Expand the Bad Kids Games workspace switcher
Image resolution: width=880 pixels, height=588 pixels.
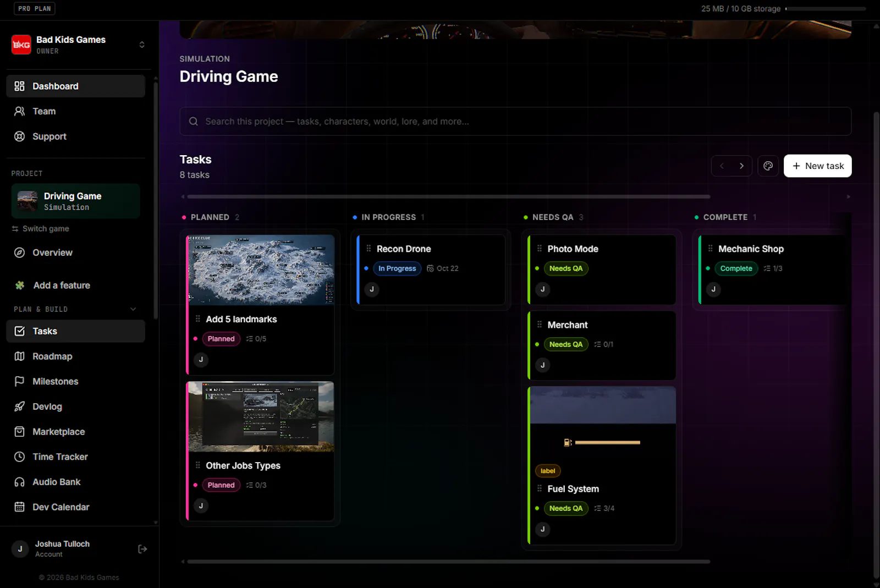tap(142, 45)
